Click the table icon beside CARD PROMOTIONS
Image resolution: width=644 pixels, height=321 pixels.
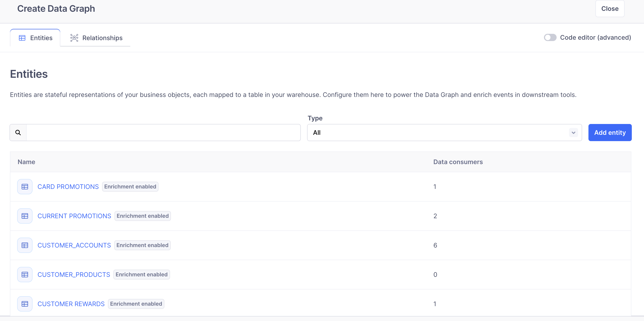point(24,186)
